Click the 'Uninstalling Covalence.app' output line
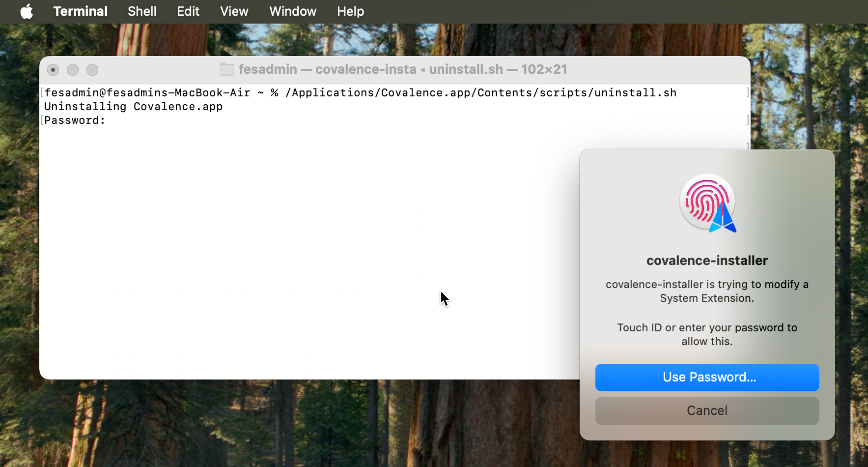The height and width of the screenshot is (467, 868). coord(134,107)
